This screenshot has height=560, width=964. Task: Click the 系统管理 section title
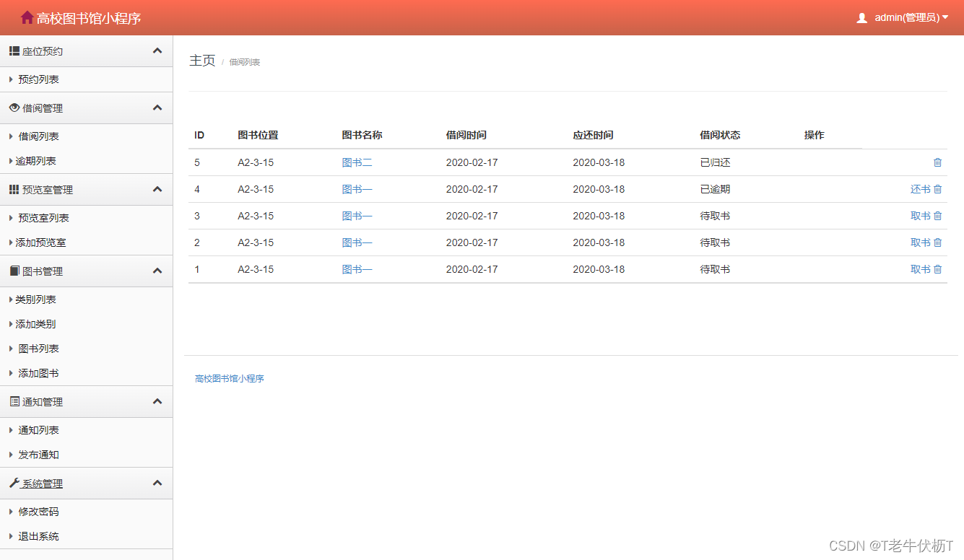pyautogui.click(x=43, y=484)
